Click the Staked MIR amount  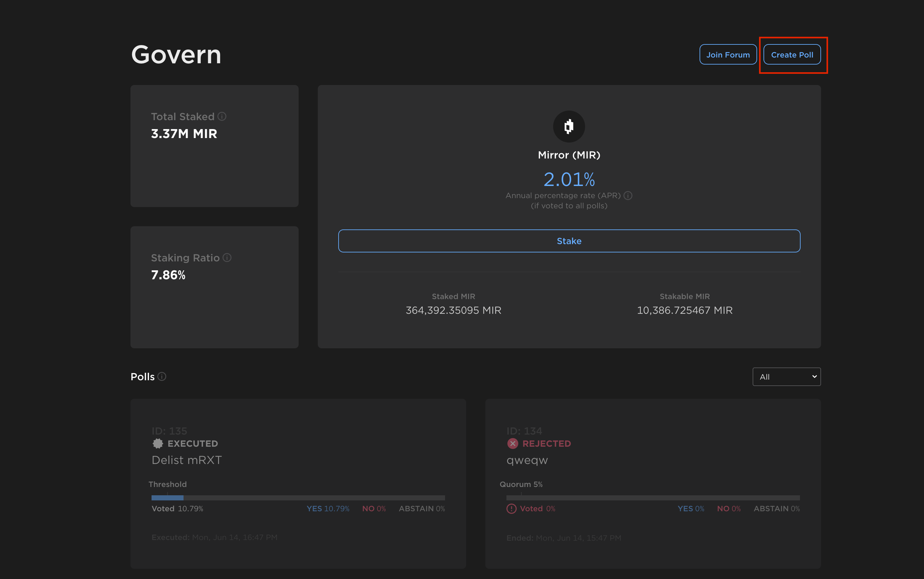453,310
